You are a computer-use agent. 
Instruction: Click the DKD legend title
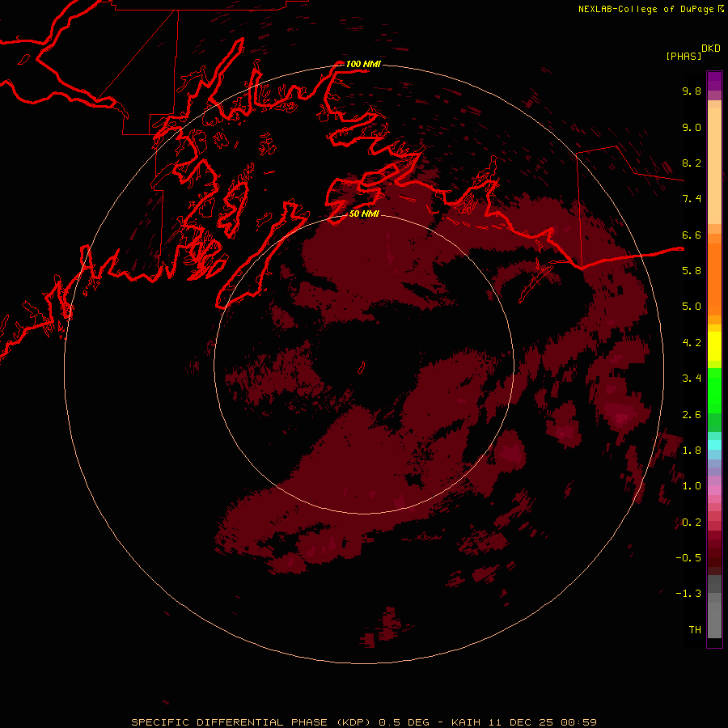[711, 49]
